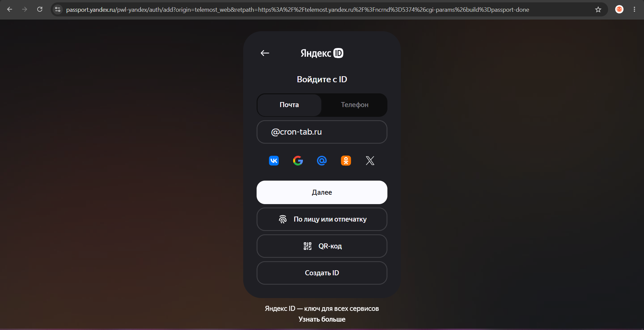
Task: Open the Узнать больше link
Action: click(322, 319)
